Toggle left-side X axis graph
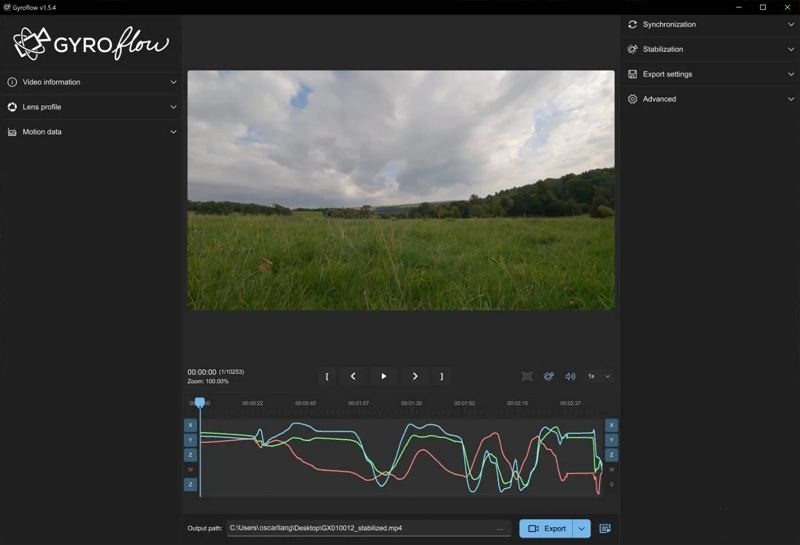Viewport: 800px width, 545px height. pyautogui.click(x=190, y=426)
